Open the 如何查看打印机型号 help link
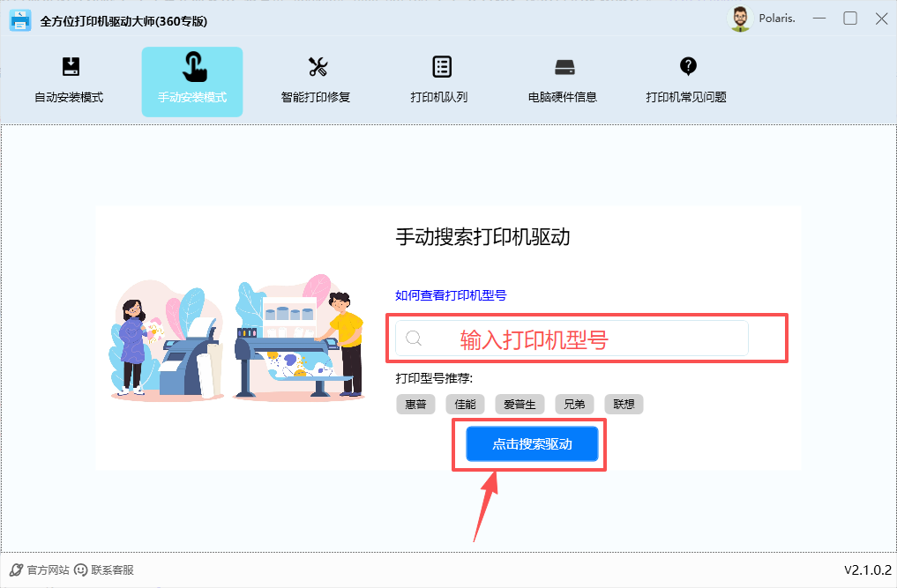This screenshot has height=588, width=897. 451,295
